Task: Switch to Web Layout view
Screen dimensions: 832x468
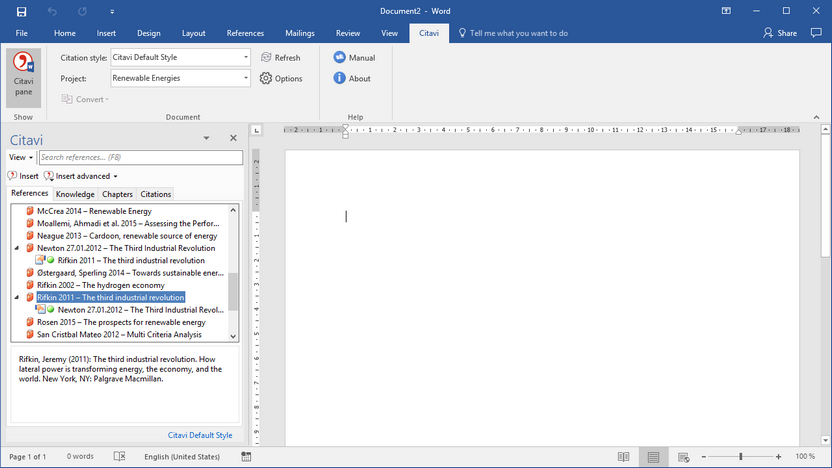Action: [x=683, y=457]
